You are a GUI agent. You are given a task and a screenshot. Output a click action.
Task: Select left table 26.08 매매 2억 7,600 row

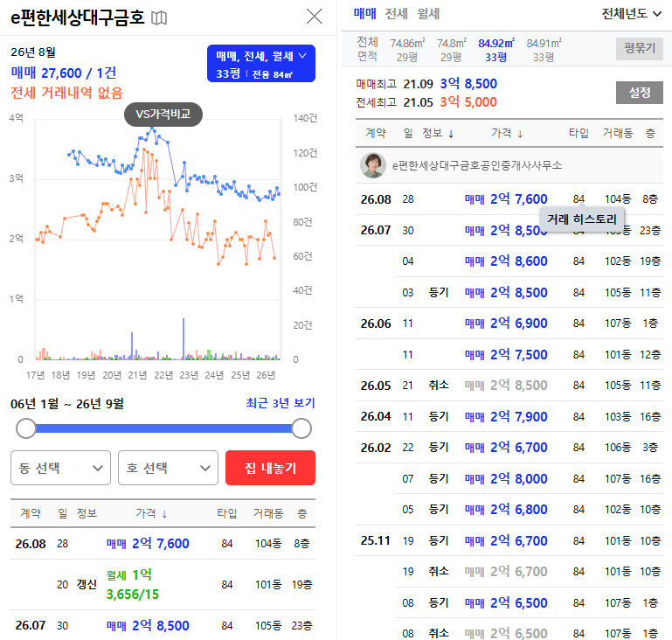coord(163,544)
